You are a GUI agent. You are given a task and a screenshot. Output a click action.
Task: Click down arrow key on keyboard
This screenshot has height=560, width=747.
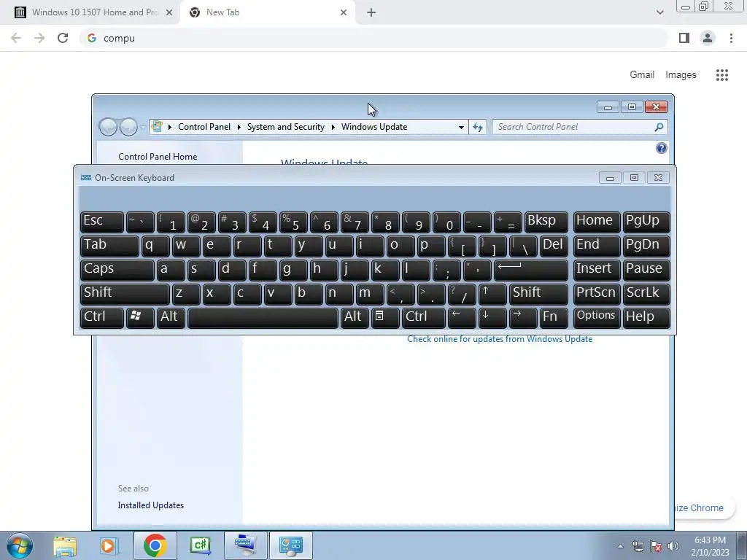tap(492, 318)
